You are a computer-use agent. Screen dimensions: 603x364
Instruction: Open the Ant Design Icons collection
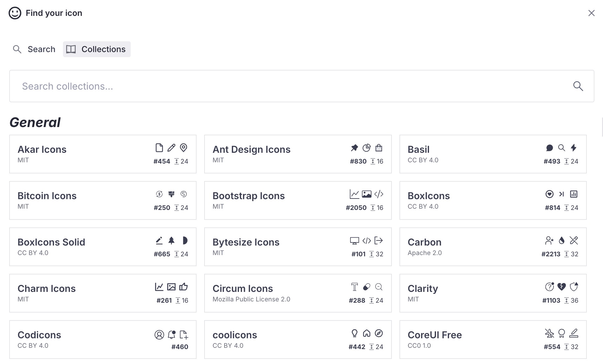pos(298,154)
